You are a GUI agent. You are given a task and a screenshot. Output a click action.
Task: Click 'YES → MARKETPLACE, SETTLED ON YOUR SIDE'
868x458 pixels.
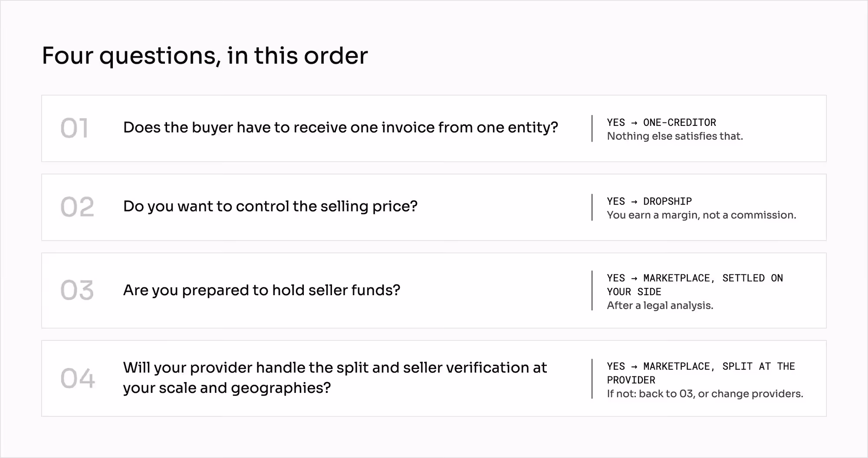(x=695, y=285)
